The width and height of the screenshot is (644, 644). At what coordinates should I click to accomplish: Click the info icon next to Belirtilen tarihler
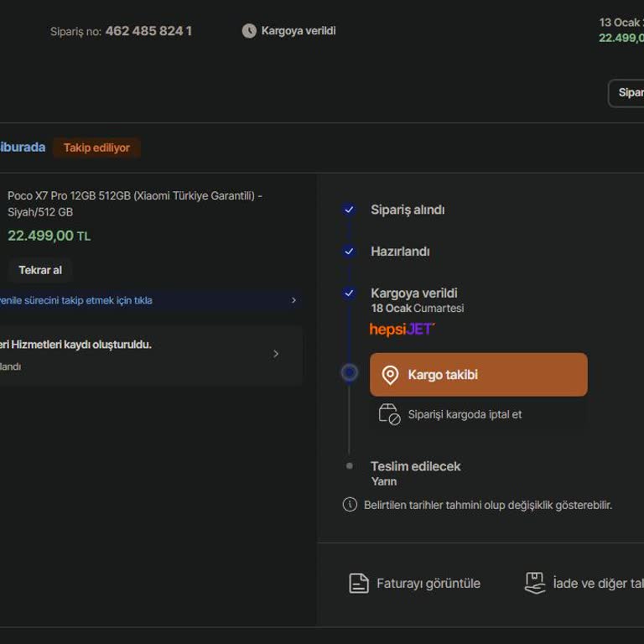(350, 504)
